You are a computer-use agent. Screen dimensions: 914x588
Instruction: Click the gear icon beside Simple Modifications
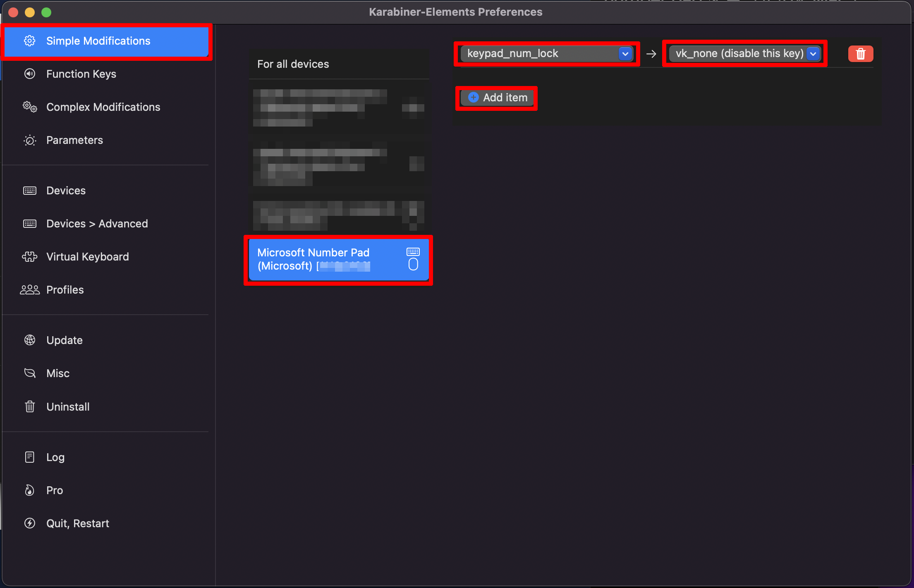pyautogui.click(x=30, y=41)
